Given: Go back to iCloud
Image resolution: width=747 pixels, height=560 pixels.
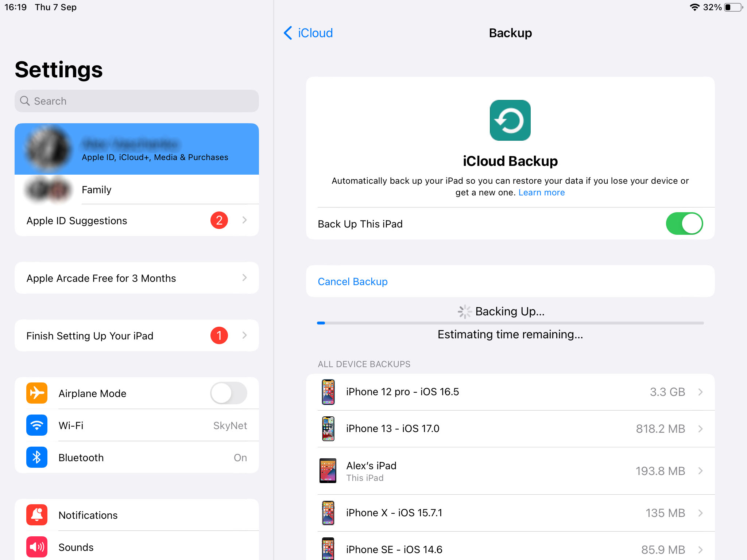Looking at the screenshot, I should (308, 33).
